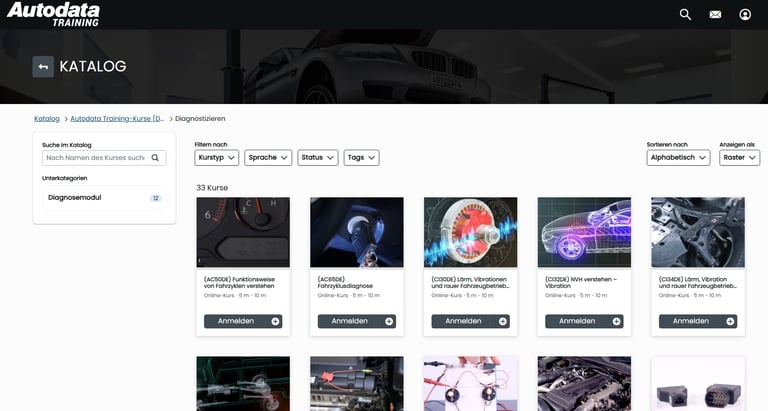The width and height of the screenshot is (768, 411).
Task: Click magnifier icon in catalog search box
Action: [x=155, y=158]
